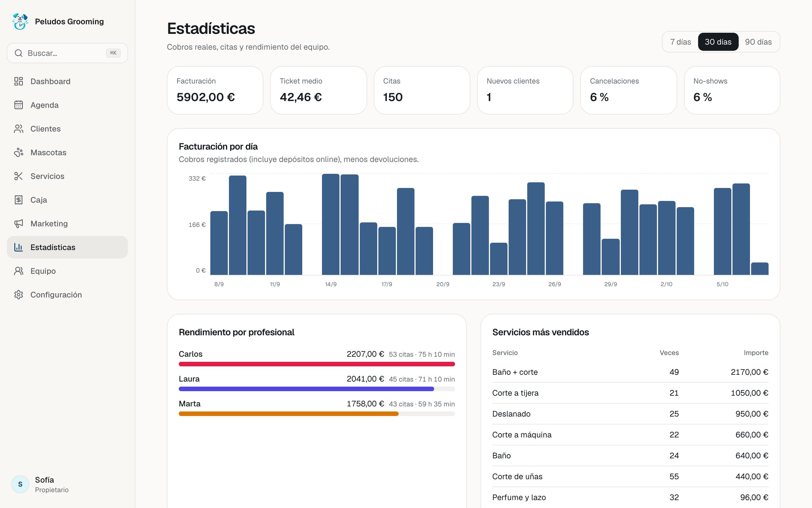Click the Caja receipt icon
The height and width of the screenshot is (508, 812).
click(x=18, y=200)
